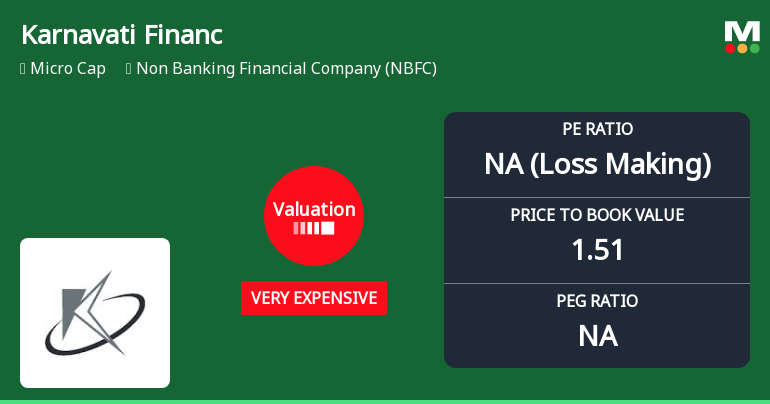Screen dimensions: 770x404
Task: Click the Karnavati Financ title
Action: click(x=121, y=35)
